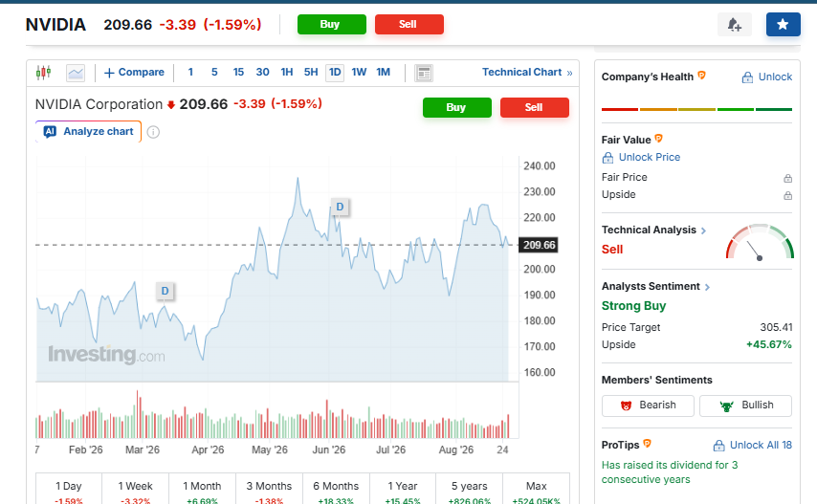The width and height of the screenshot is (817, 504).
Task: Click the lock icon next to Fair Price
Action: [788, 179]
